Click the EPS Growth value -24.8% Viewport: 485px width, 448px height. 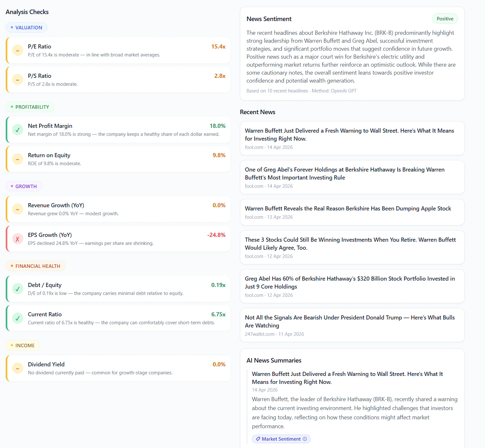point(216,235)
